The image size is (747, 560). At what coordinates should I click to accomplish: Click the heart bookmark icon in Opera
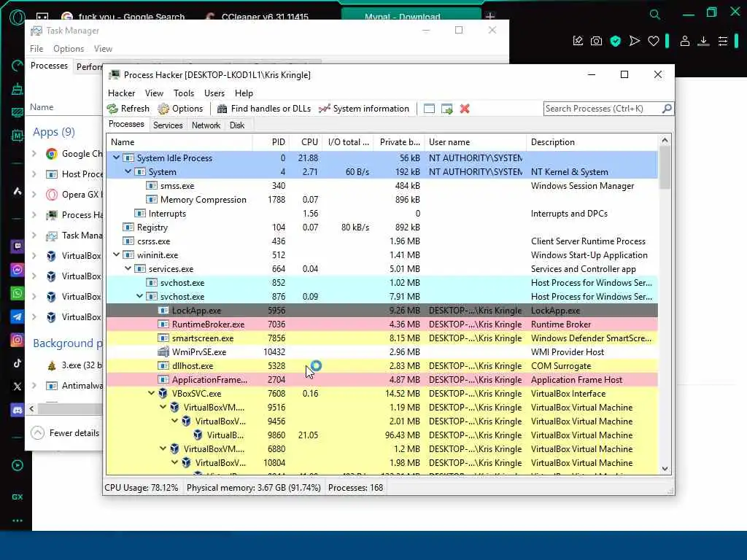pos(654,42)
